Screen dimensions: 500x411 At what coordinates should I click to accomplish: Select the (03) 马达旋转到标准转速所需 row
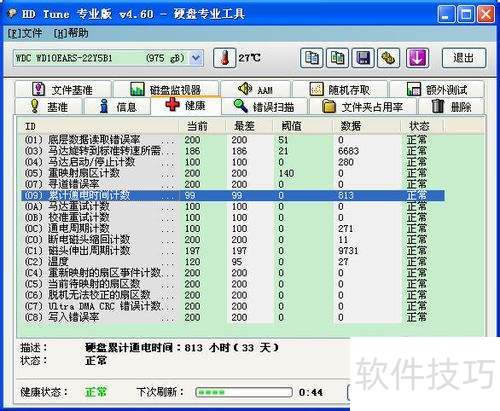(233, 151)
